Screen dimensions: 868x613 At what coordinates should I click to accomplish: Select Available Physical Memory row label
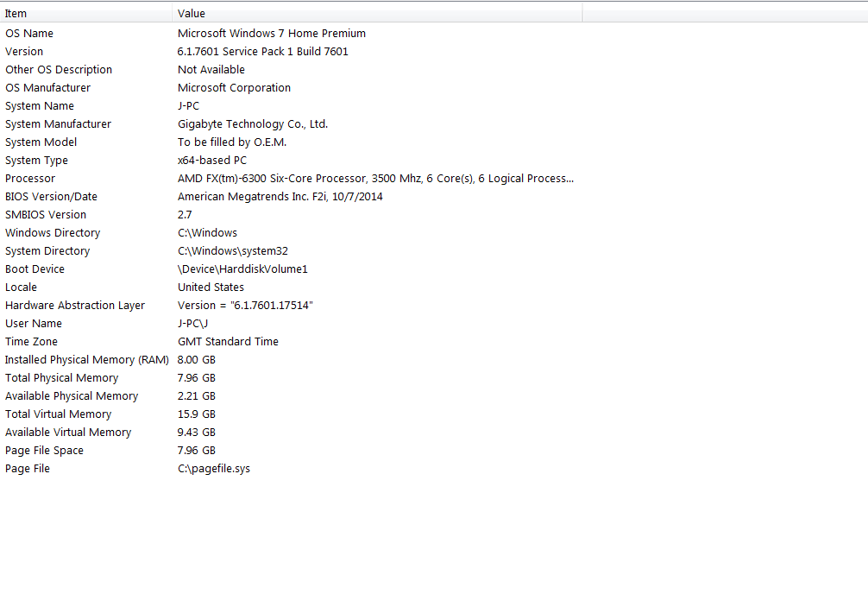[x=72, y=396]
